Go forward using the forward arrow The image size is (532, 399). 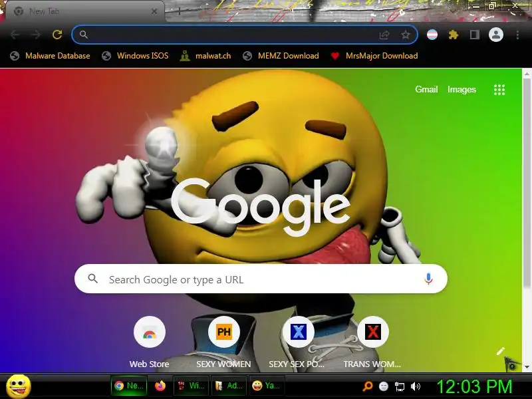point(36,35)
